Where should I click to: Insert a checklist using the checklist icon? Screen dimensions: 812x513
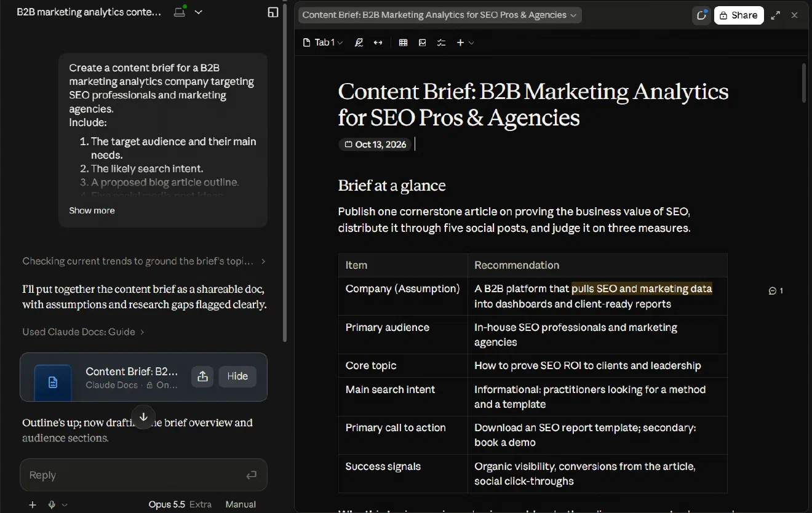[x=441, y=42]
